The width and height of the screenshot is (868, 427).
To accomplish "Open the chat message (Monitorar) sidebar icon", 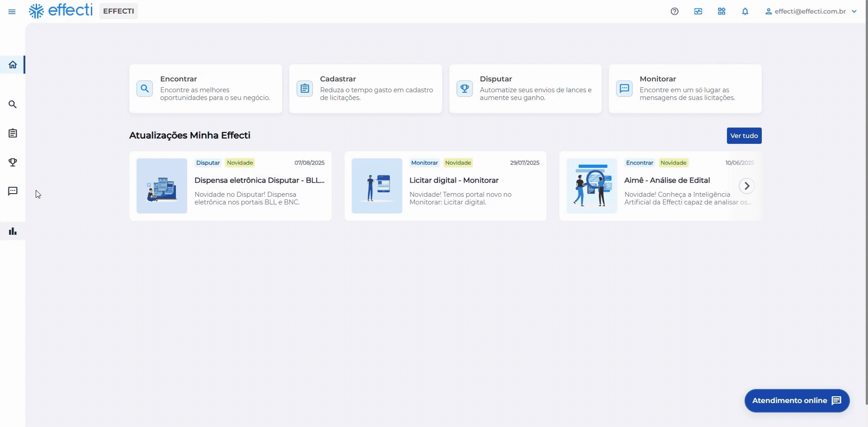I will click(x=13, y=191).
